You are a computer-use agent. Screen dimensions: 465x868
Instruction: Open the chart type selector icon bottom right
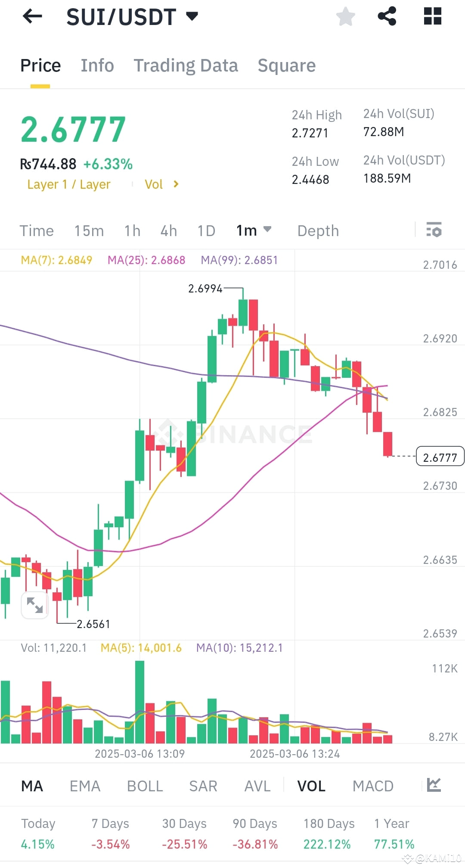coord(435,786)
